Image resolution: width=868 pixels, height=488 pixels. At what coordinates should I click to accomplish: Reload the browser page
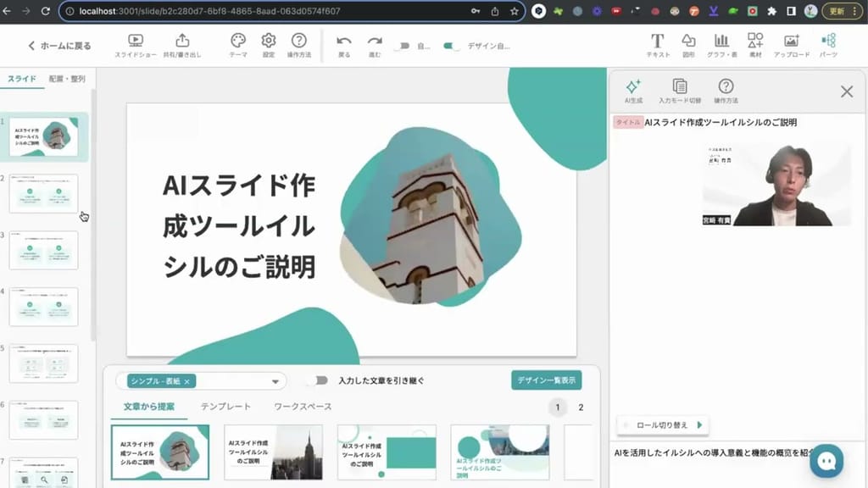[x=46, y=11]
